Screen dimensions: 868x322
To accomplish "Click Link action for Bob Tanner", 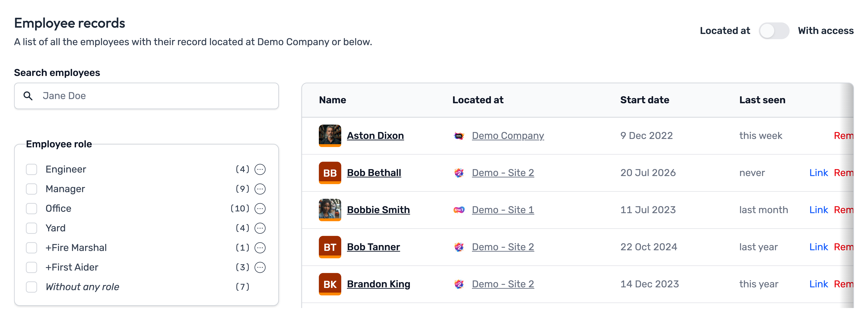I will pos(818,247).
